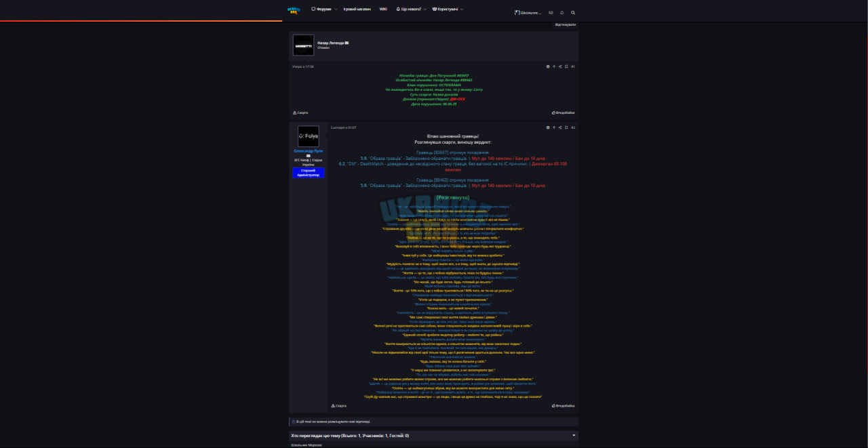
Task: Expand the Форуми dropdown arrow
Action: [x=336, y=9]
